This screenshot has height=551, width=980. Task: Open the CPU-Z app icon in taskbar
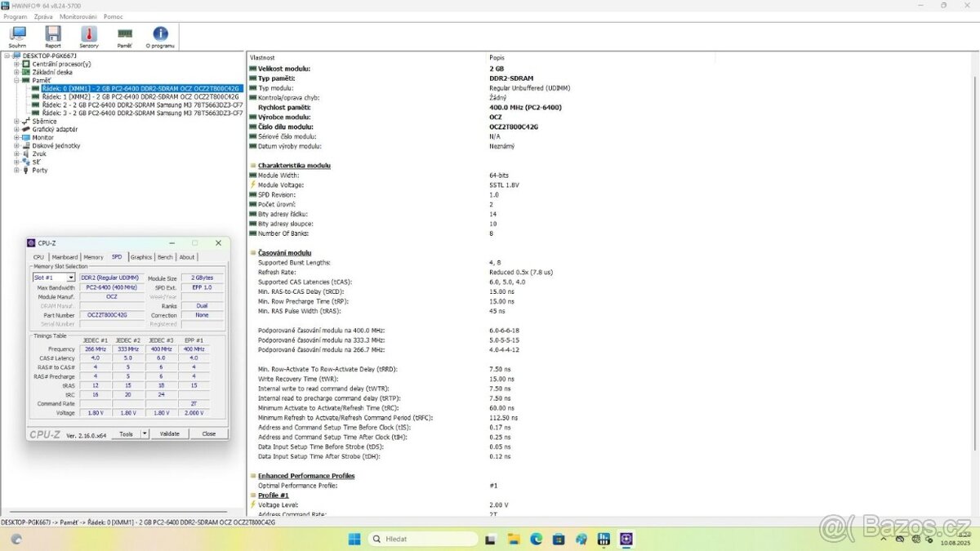tap(625, 539)
